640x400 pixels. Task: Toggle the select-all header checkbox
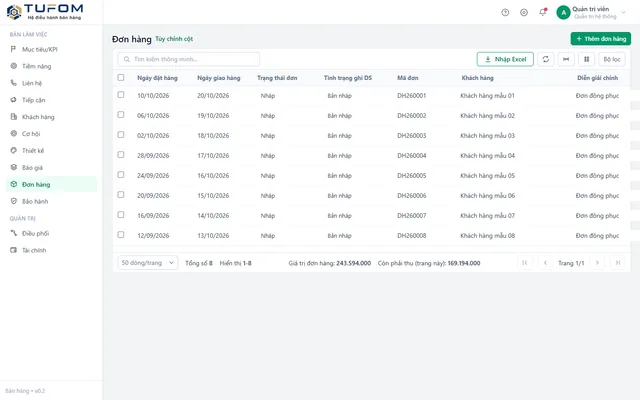(x=121, y=77)
